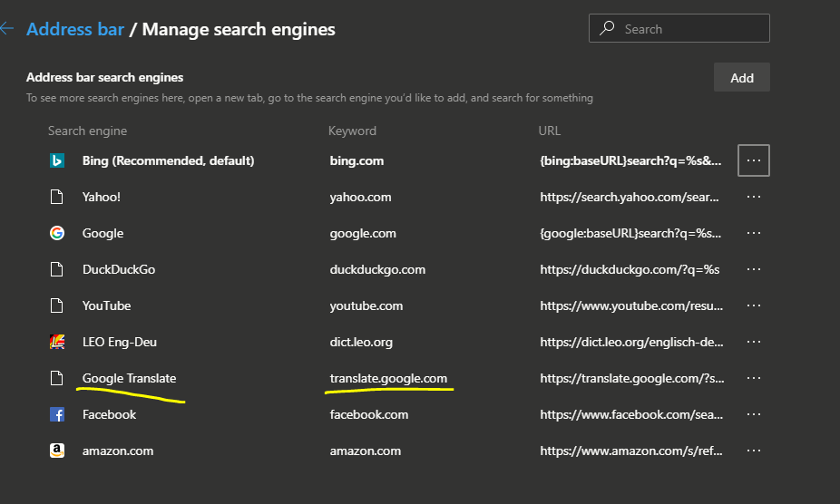Open more actions for YouTube
840x504 pixels.
point(754,305)
